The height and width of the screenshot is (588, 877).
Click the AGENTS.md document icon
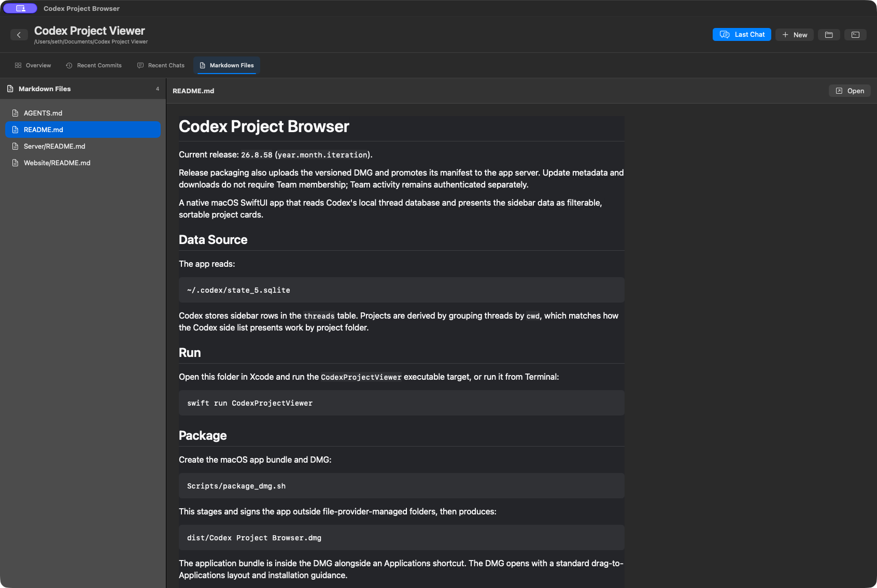click(x=15, y=113)
